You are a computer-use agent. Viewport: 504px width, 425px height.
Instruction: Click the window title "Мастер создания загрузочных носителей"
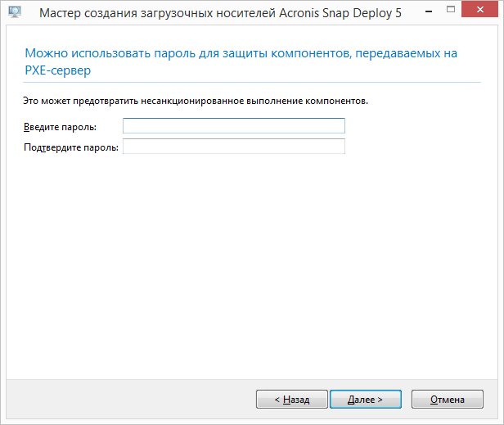(x=157, y=13)
